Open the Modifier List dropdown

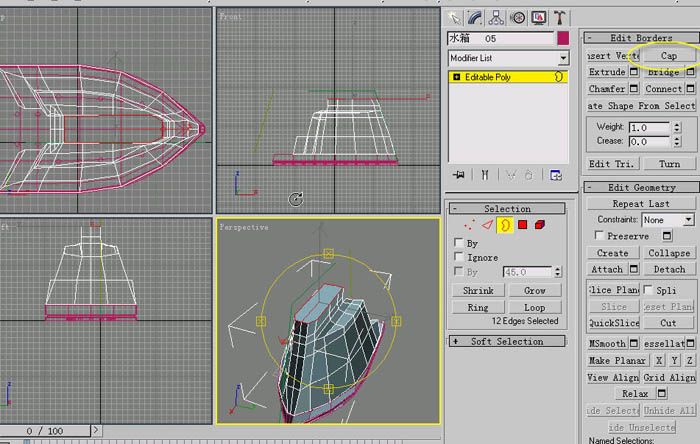563,58
